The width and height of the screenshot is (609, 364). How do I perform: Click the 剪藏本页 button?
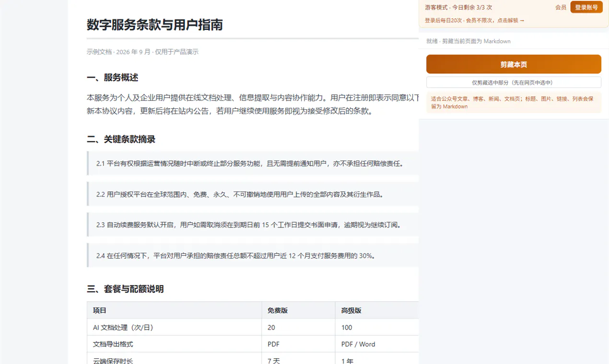(x=514, y=64)
